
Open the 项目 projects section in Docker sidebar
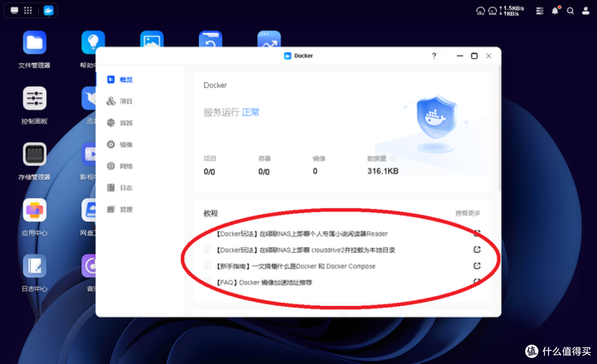pyautogui.click(x=119, y=101)
